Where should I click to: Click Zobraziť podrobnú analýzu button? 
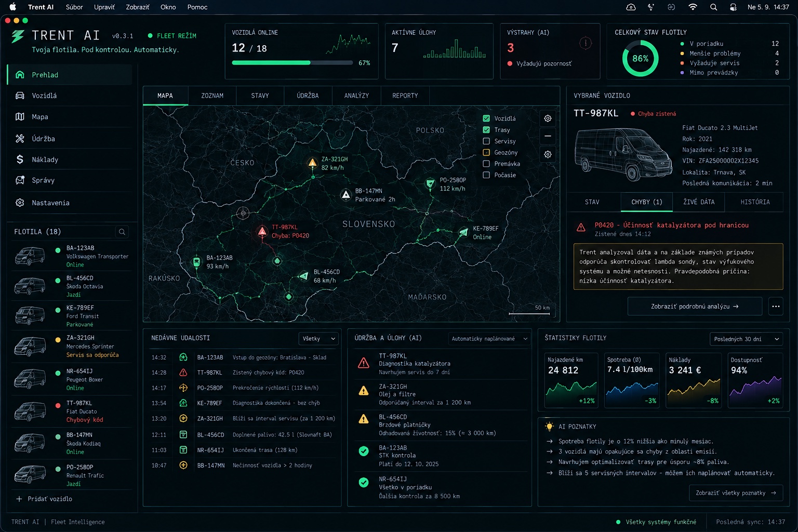click(x=695, y=307)
